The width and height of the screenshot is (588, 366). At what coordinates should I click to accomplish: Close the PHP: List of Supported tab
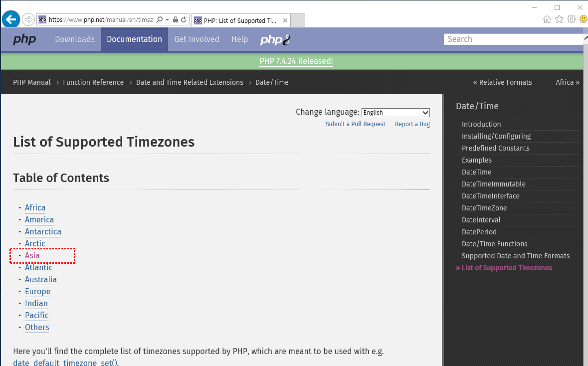pyautogui.click(x=285, y=20)
